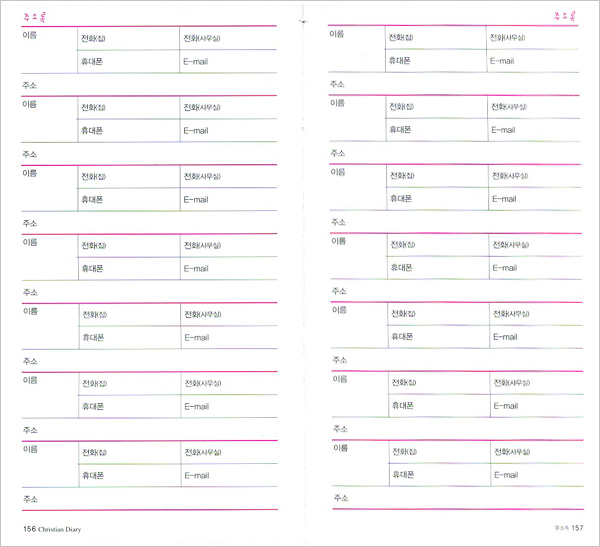This screenshot has height=547, width=600.
Task: Select last 주소 line on left page
Action: pyautogui.click(x=150, y=499)
